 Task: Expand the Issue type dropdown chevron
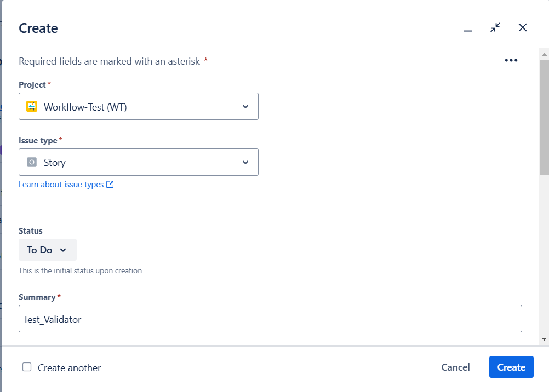[245, 163]
